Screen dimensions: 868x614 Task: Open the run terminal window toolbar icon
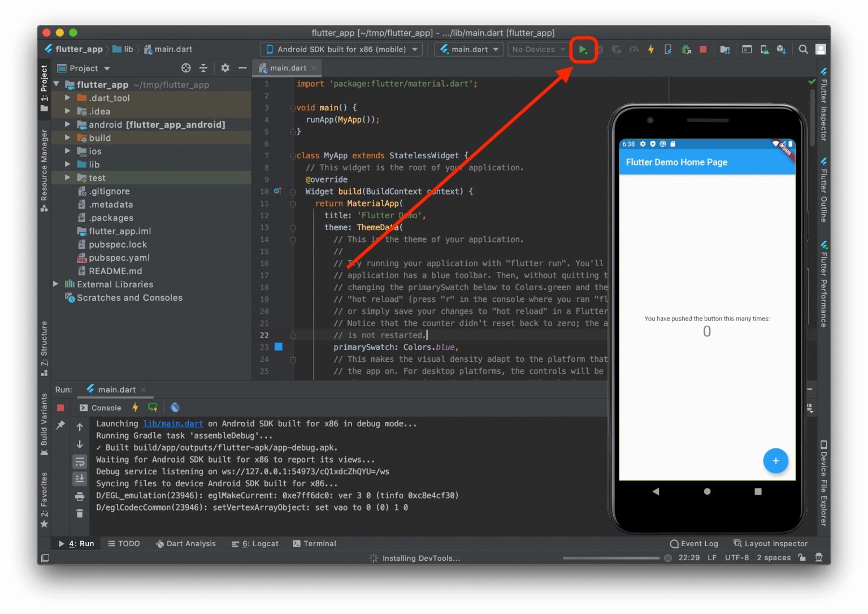pyautogui.click(x=747, y=50)
